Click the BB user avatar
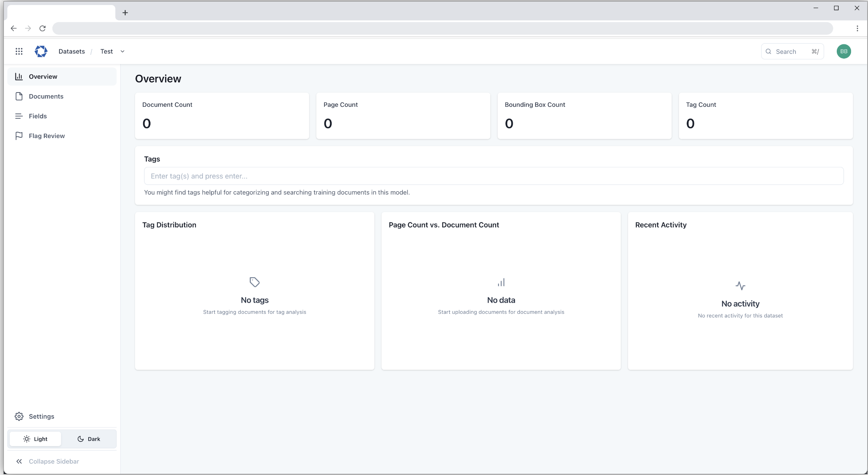Screen dimensions: 868x475 [843, 51]
